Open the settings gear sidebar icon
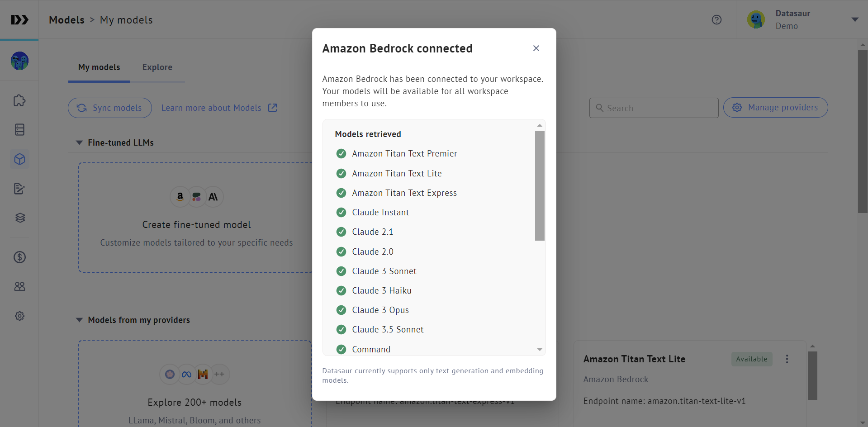Viewport: 868px width, 427px height. click(x=19, y=316)
